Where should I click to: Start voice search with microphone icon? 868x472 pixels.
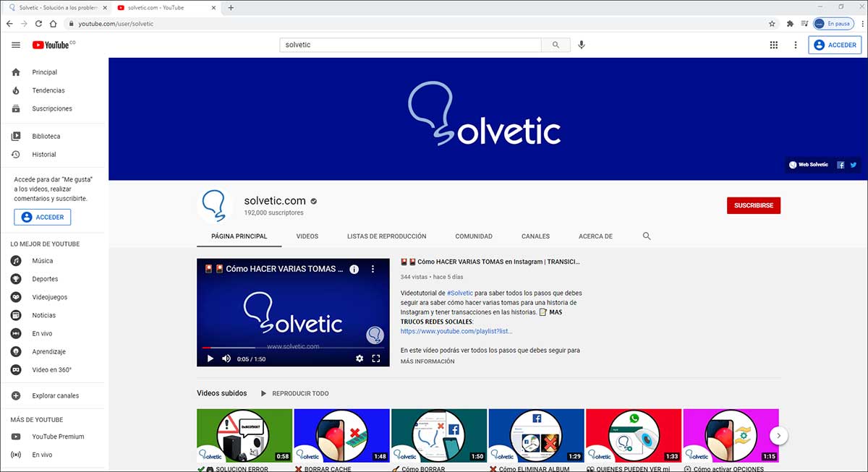(582, 45)
